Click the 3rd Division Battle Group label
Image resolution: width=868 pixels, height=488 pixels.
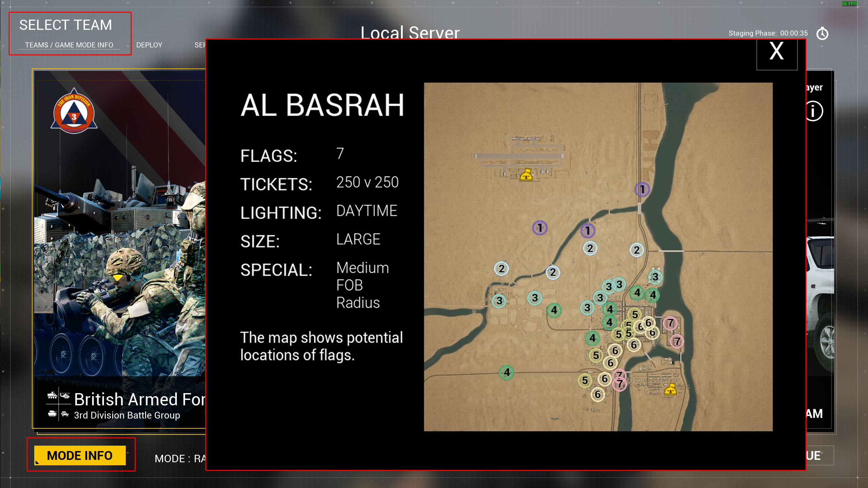(x=127, y=415)
